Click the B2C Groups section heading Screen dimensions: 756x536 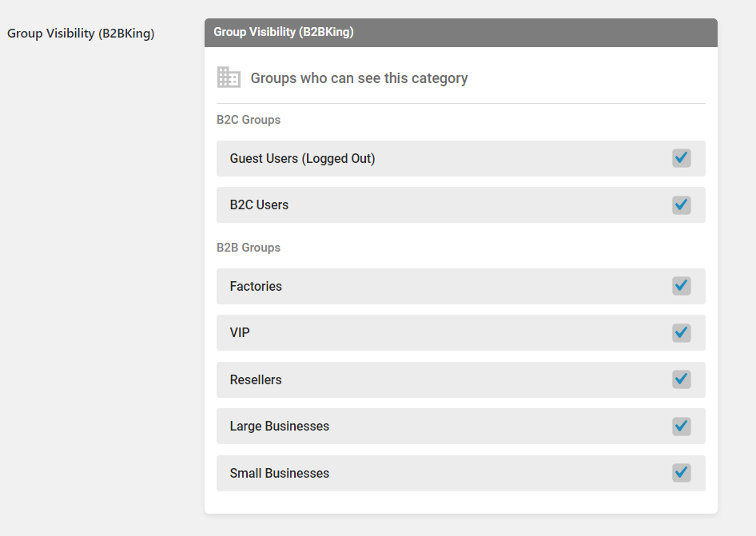[x=249, y=120]
